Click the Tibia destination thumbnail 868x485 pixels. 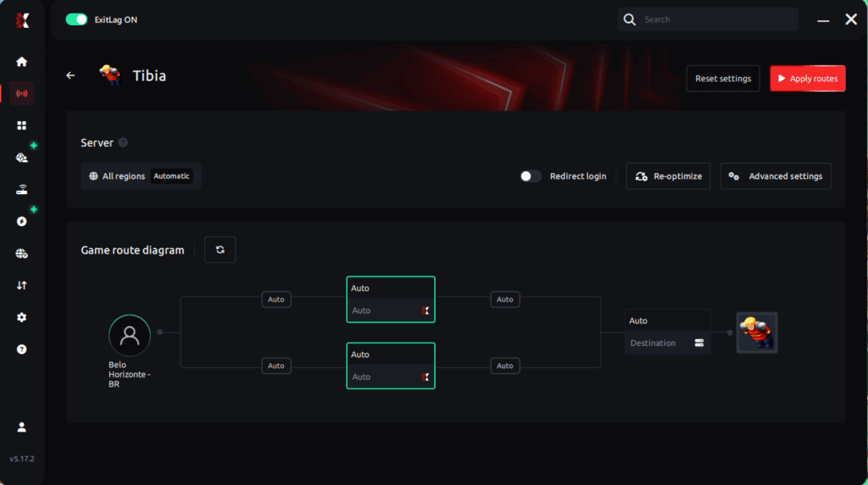757,332
